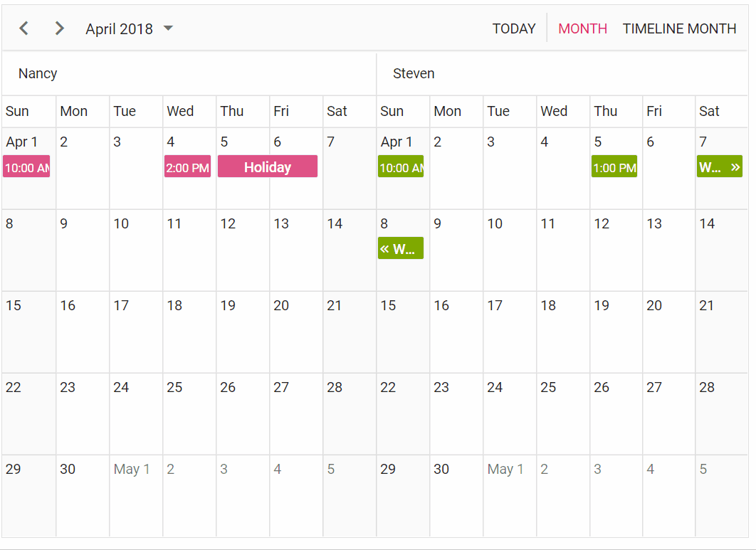Open Steven's green event on Saturday April 7

coord(719,167)
